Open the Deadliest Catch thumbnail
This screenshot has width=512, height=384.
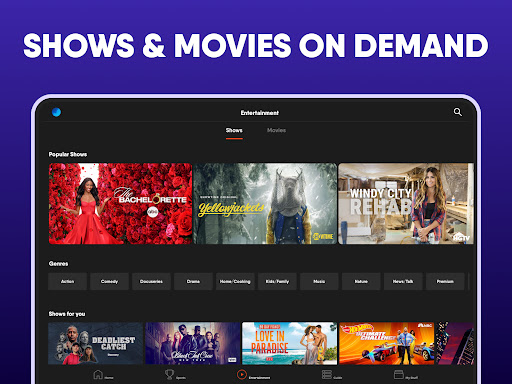pos(95,343)
